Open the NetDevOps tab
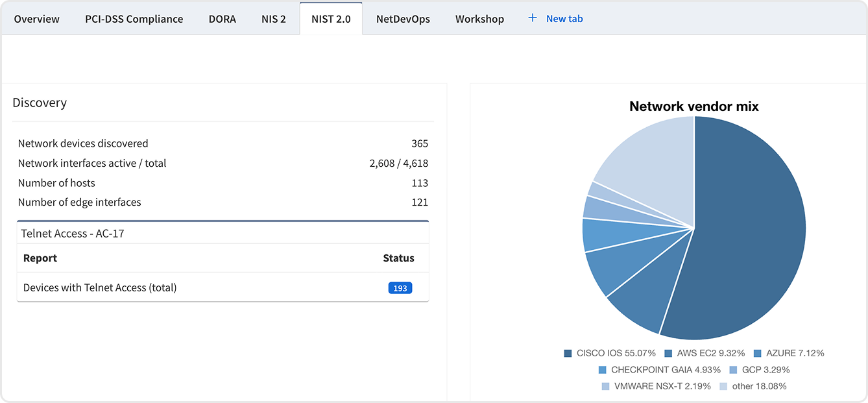The image size is (868, 403). (x=403, y=19)
